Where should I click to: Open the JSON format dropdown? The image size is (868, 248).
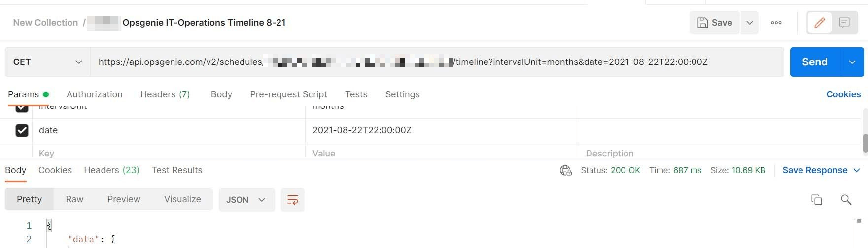[x=246, y=200]
